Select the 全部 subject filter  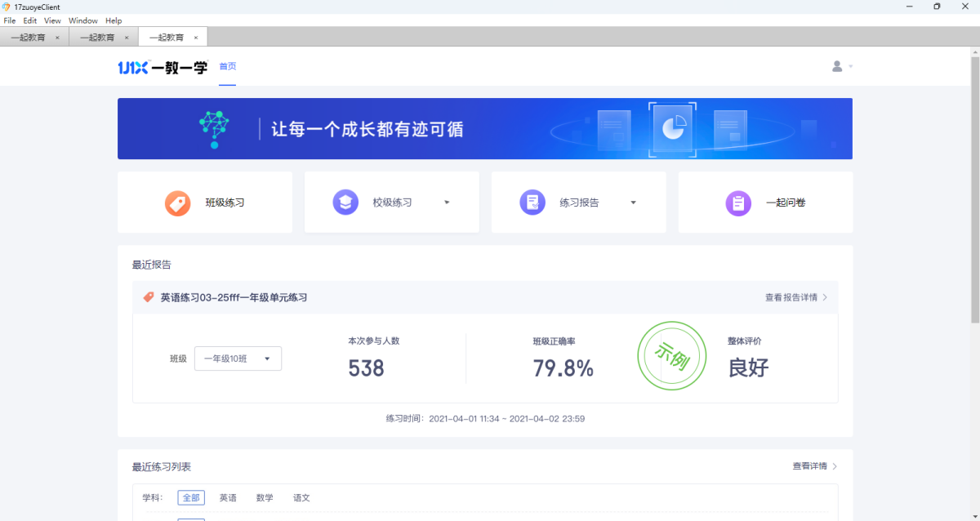(191, 497)
